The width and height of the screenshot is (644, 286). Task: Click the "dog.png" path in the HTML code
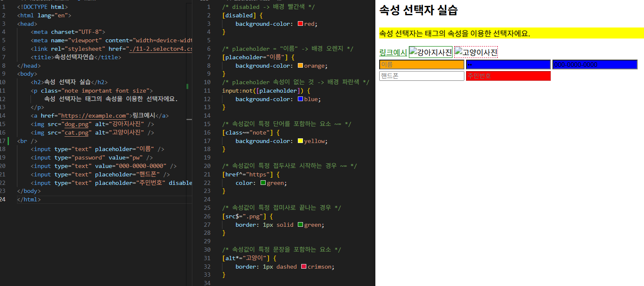tap(76, 124)
